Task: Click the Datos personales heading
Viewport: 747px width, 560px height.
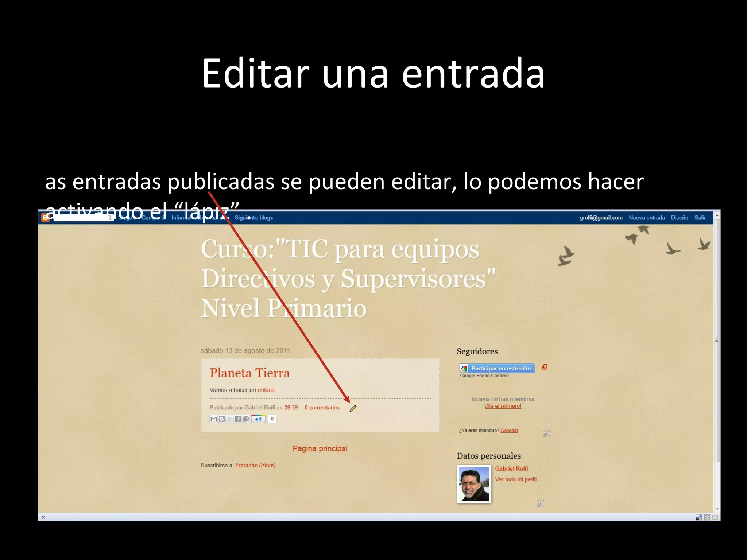Action: (x=489, y=456)
